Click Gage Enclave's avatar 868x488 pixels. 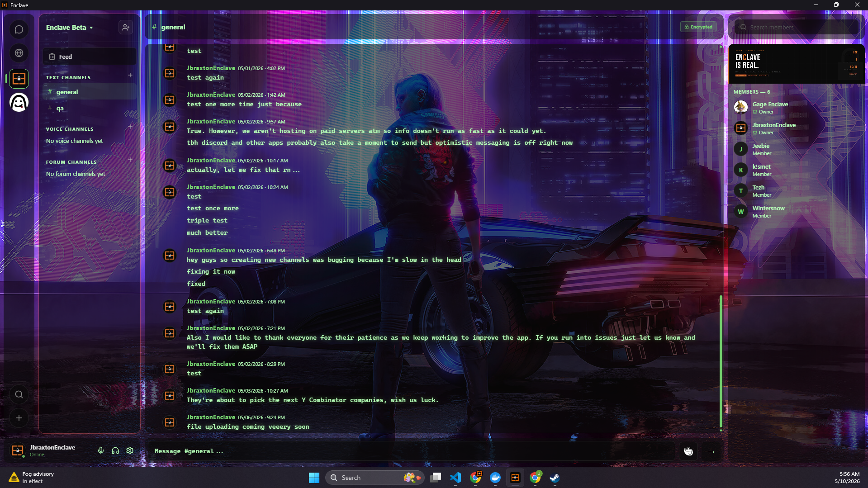(740, 108)
